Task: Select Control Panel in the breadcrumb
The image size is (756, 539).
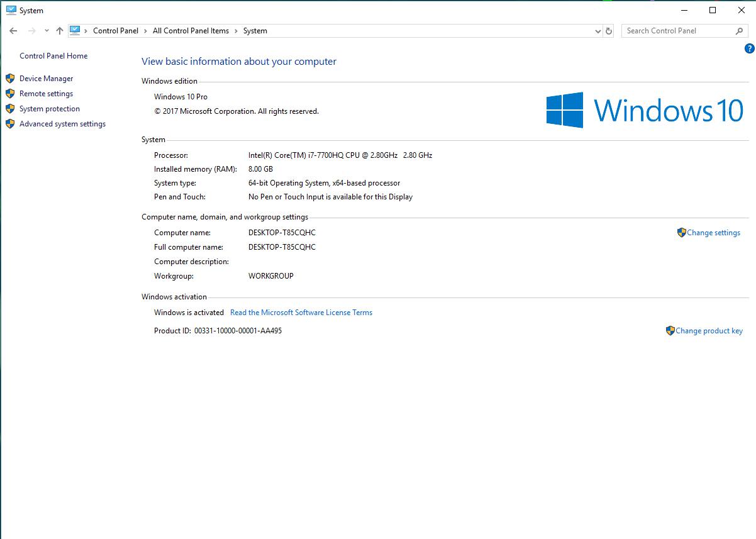Action: (x=116, y=31)
